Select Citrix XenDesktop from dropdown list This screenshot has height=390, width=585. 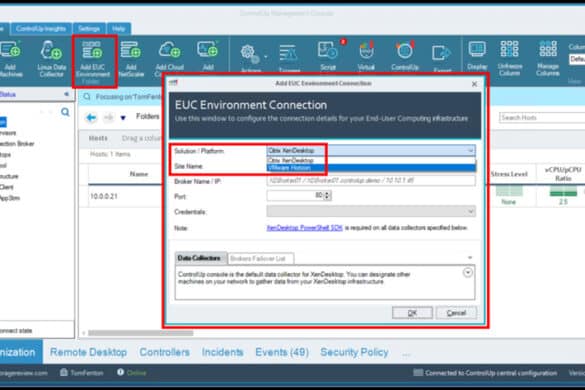371,160
